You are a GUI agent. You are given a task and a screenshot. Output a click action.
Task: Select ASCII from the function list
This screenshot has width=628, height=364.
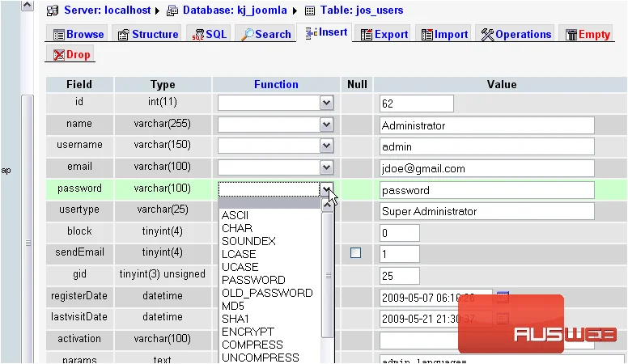271,215
